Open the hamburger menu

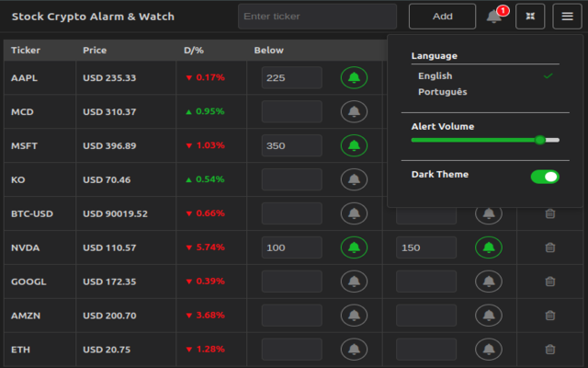[x=567, y=17]
